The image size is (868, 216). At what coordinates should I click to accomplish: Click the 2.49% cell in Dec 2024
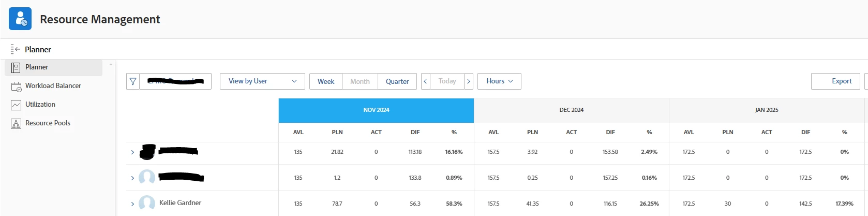649,152
